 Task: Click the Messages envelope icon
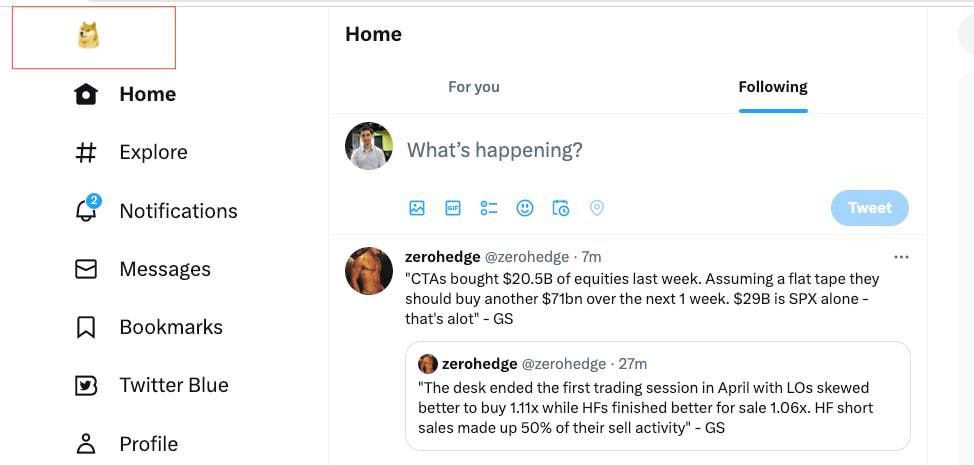(x=86, y=269)
